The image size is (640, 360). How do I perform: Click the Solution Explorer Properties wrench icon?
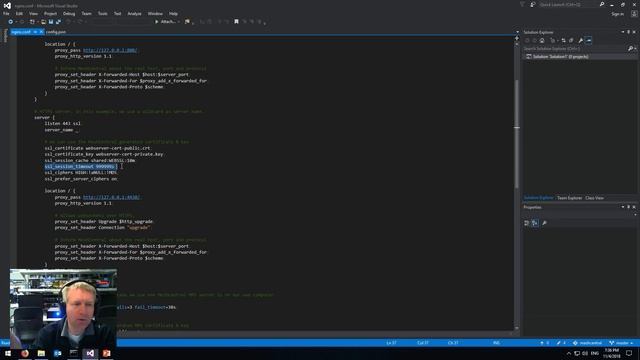point(580,40)
